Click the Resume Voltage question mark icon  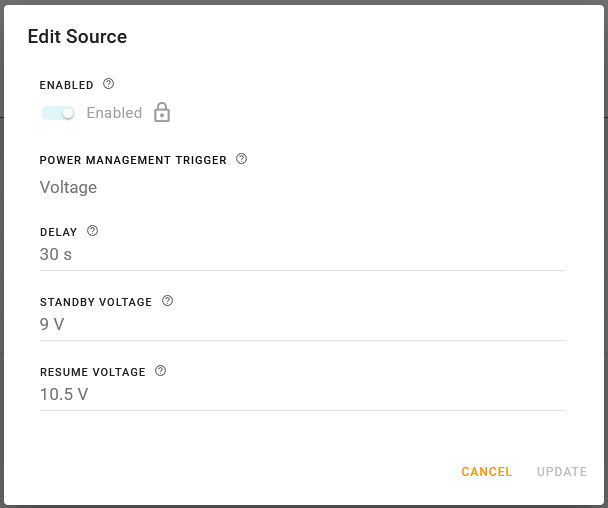coord(161,371)
